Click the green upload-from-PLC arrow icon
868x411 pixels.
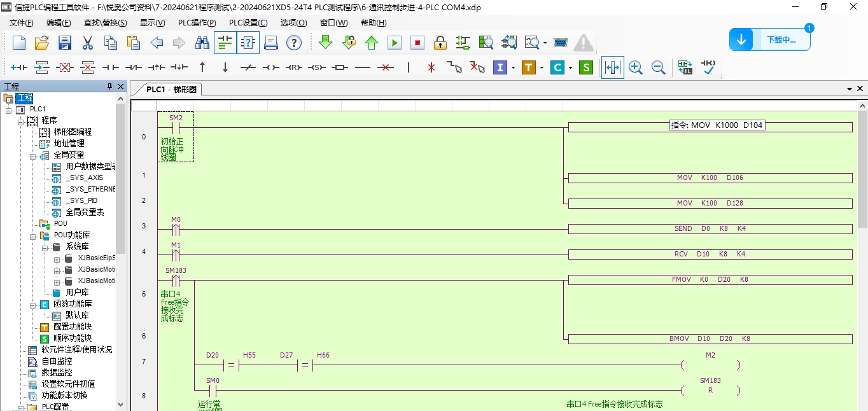(372, 43)
